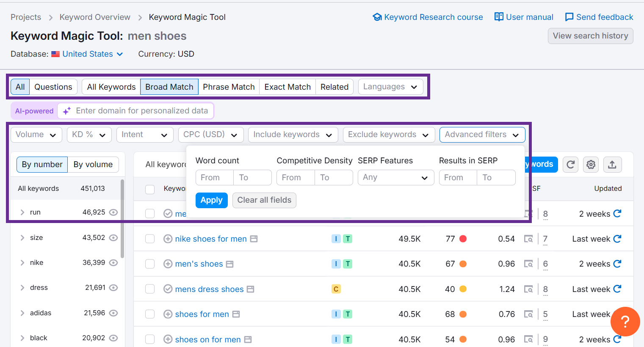View SERP icon for mens dress shoes
This screenshot has width=644, height=347.
click(528, 289)
